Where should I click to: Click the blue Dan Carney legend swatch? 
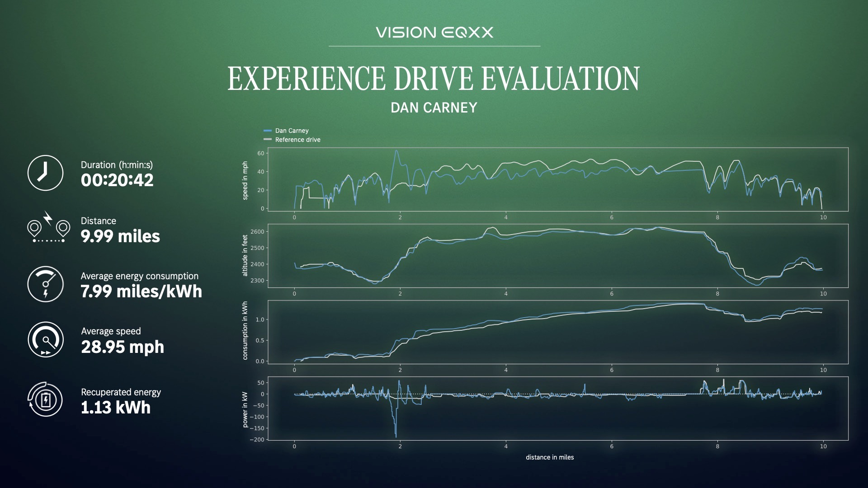(x=267, y=131)
